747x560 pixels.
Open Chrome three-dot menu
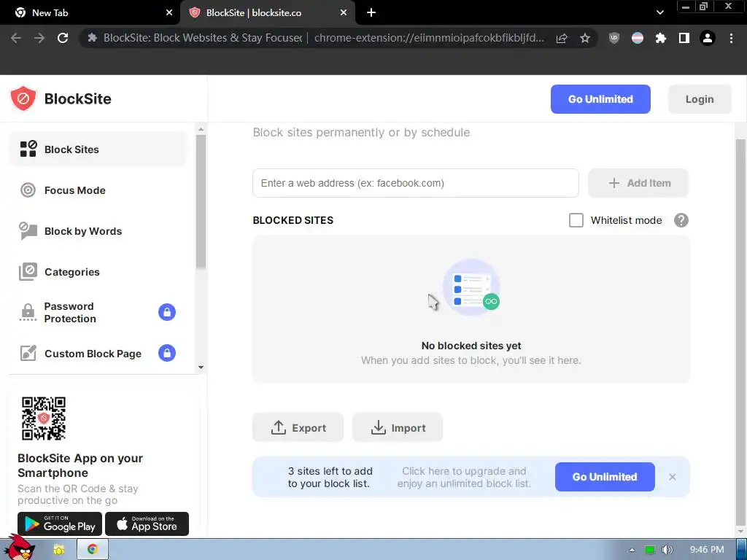(731, 38)
